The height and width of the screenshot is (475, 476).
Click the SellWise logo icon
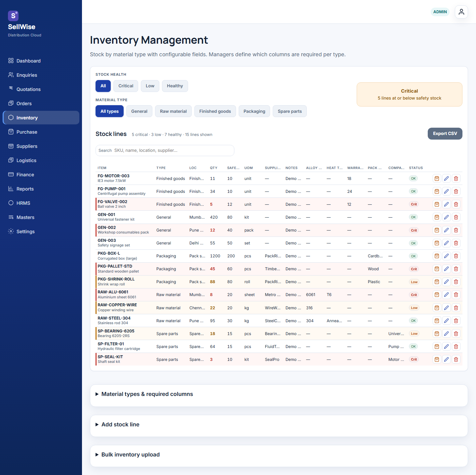(13, 16)
